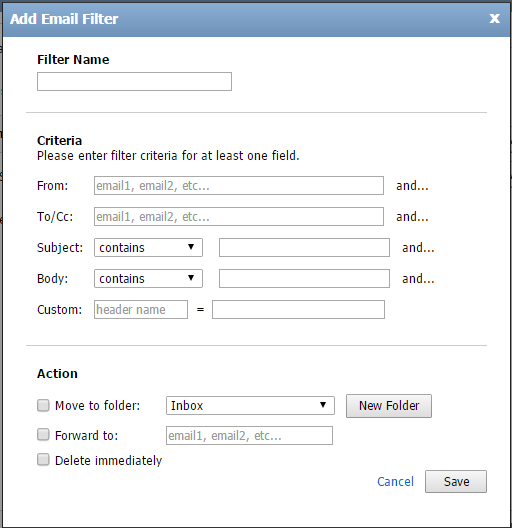Click the Filter Name text box
The image size is (512, 528).
point(134,81)
